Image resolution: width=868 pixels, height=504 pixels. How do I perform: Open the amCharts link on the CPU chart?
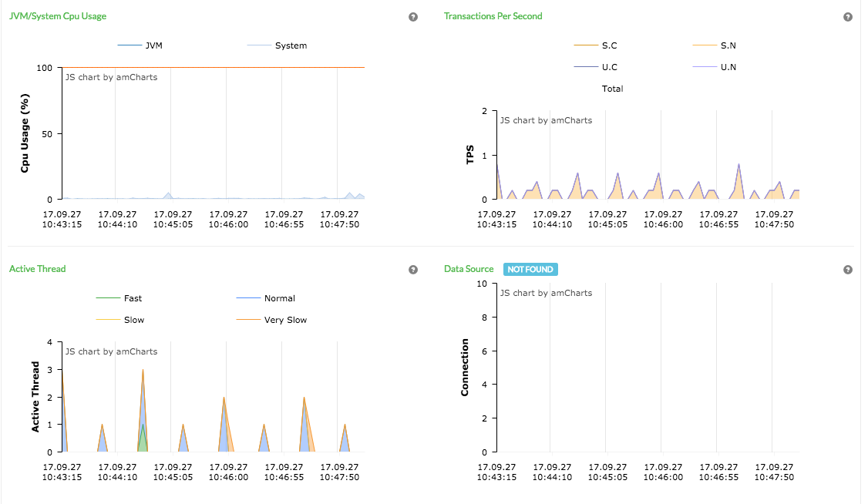(x=136, y=76)
